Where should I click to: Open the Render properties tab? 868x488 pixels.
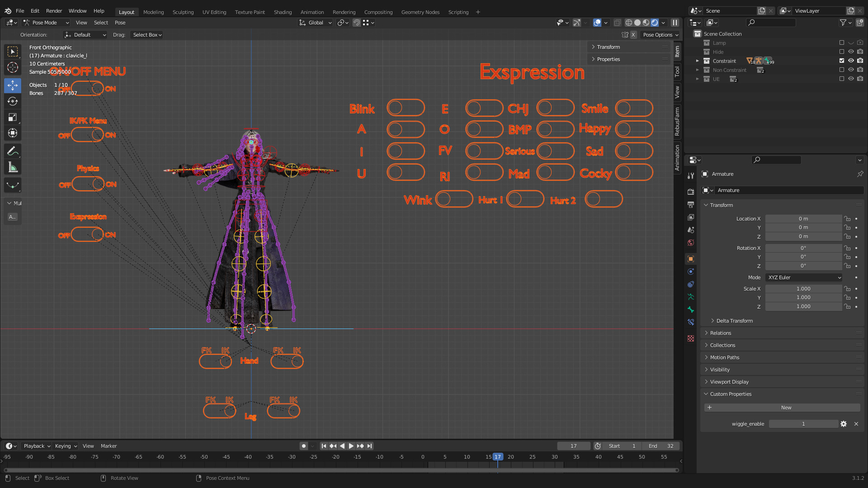tap(691, 192)
